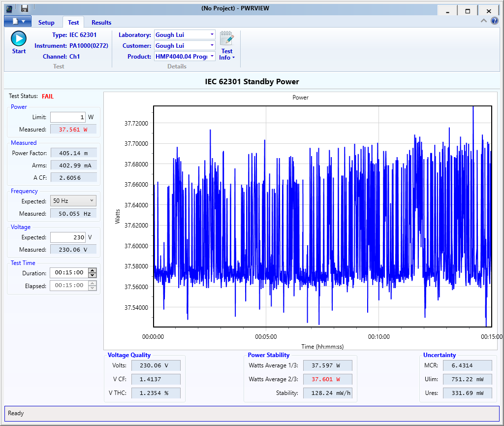
Task: Open the Product dropdown list
Action: 212,56
